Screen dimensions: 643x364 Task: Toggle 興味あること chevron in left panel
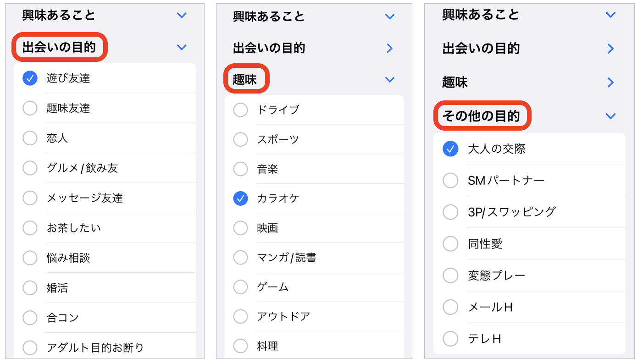[x=182, y=15]
